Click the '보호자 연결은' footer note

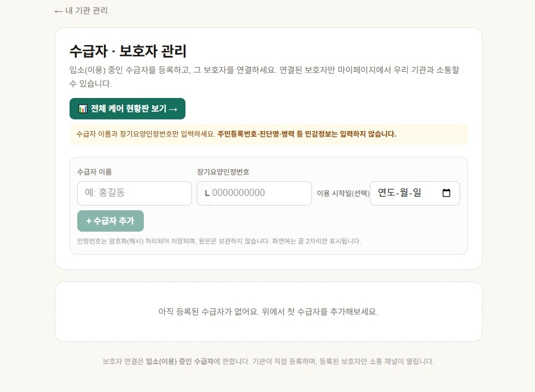coord(268,361)
